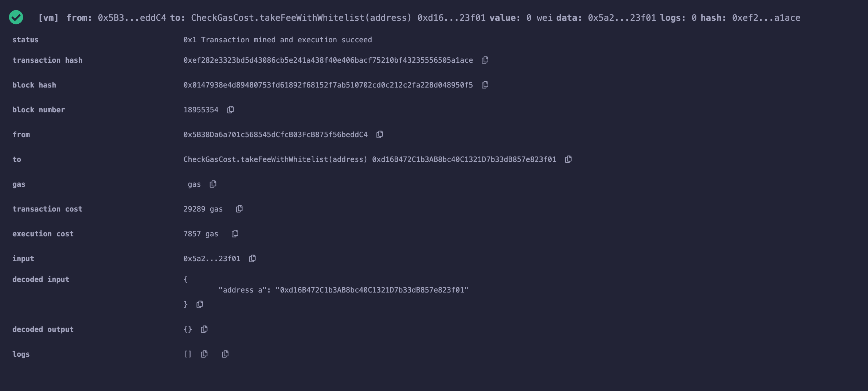
Task: Copy the decoded output value
Action: point(204,329)
